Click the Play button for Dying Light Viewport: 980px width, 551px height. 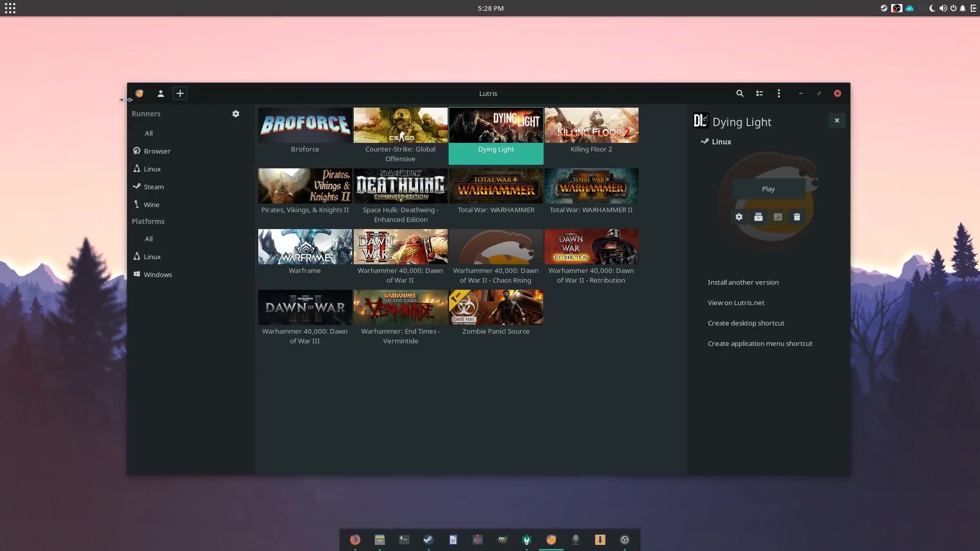[x=768, y=189]
